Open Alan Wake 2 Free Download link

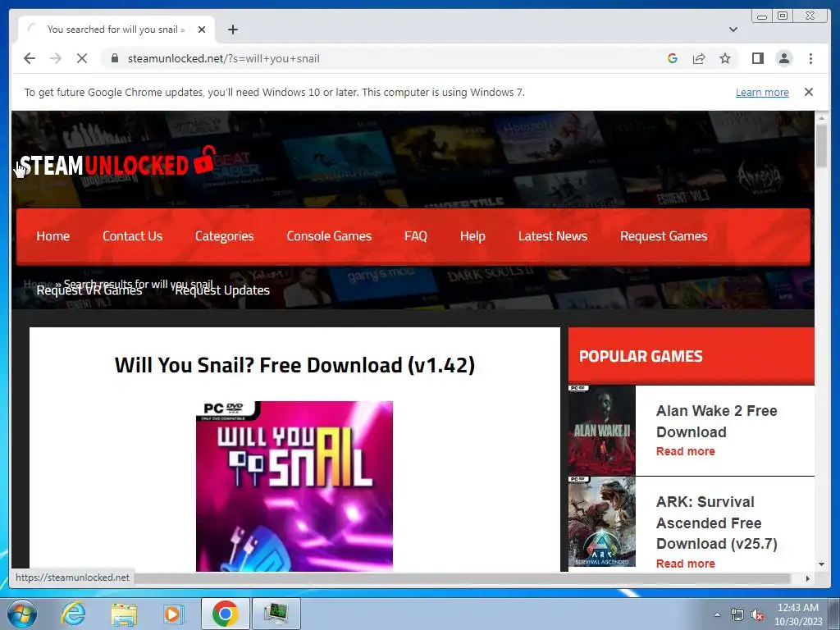[x=716, y=421]
